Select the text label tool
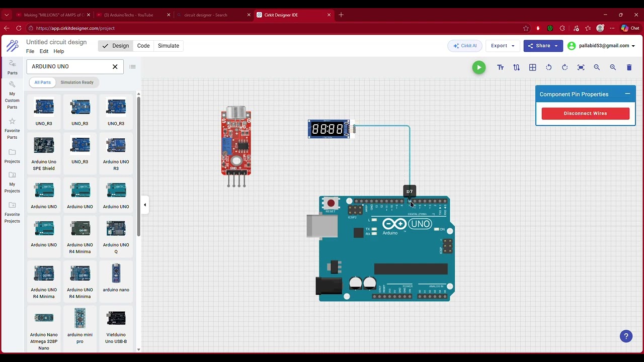 501,67
